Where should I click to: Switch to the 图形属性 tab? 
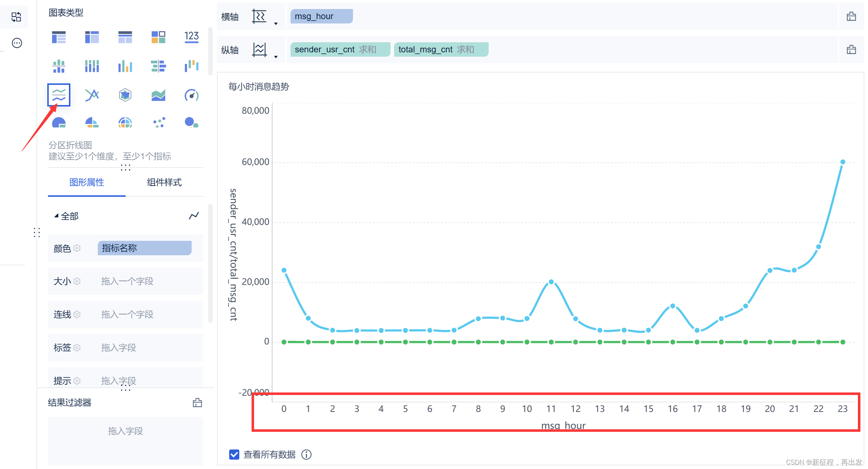point(87,182)
